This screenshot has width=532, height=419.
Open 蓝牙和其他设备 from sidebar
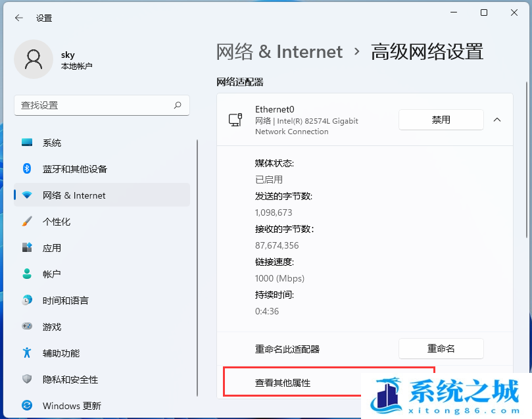click(x=74, y=169)
